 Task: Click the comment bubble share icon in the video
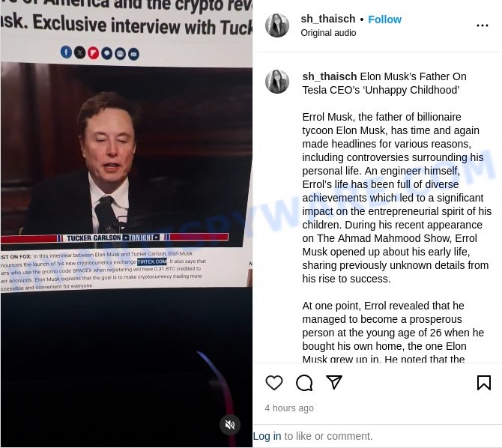pos(106,53)
